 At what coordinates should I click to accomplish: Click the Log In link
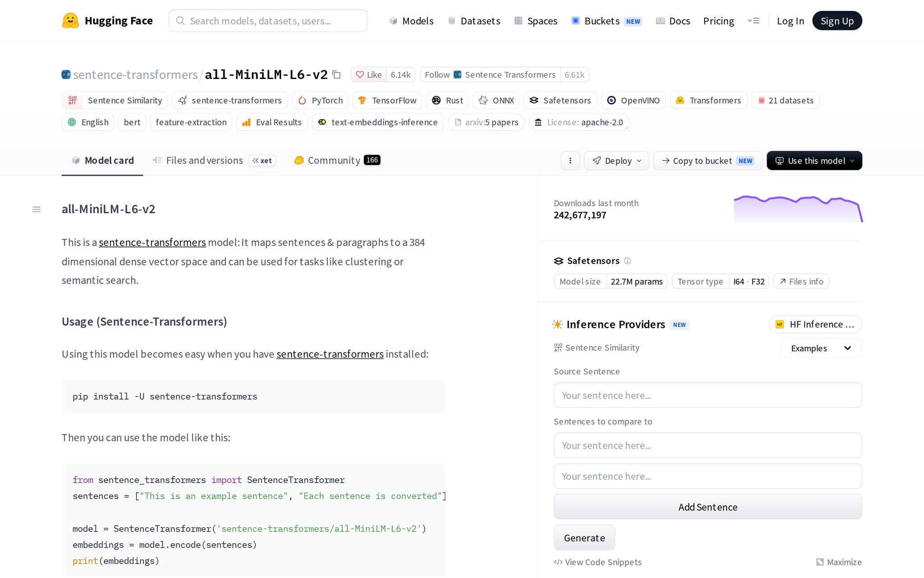790,21
